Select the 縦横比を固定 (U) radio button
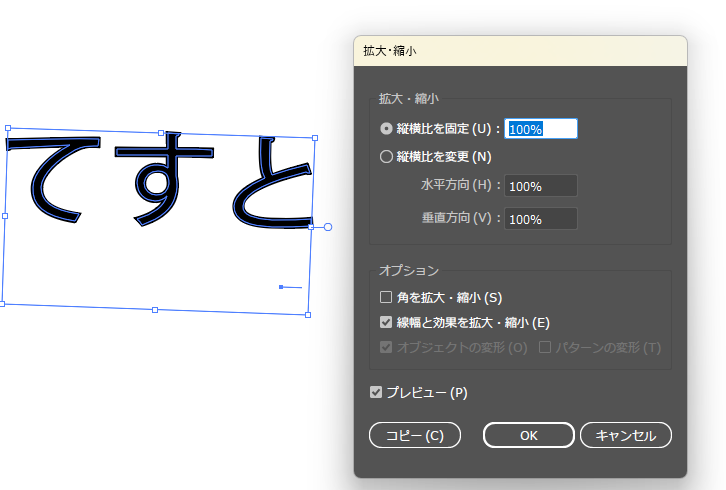 [387, 129]
